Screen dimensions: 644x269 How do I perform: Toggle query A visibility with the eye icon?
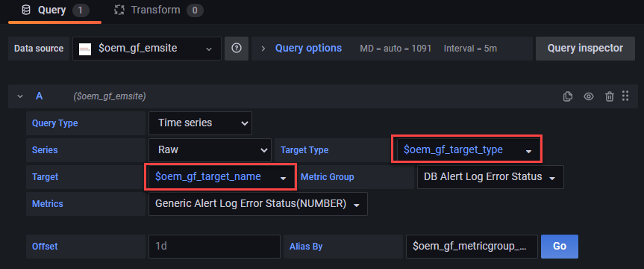[589, 96]
